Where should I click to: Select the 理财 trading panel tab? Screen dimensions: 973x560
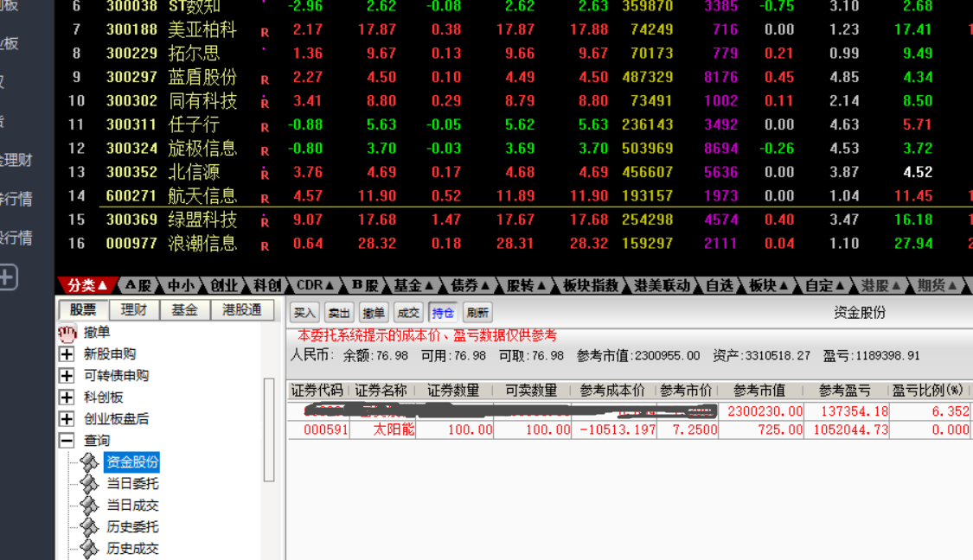[x=134, y=309]
